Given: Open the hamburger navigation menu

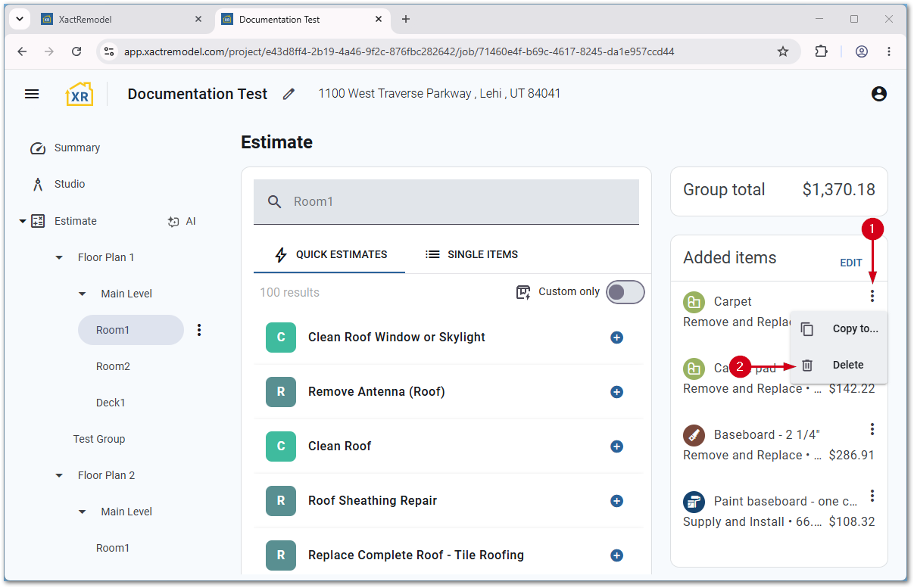Looking at the screenshot, I should [32, 94].
